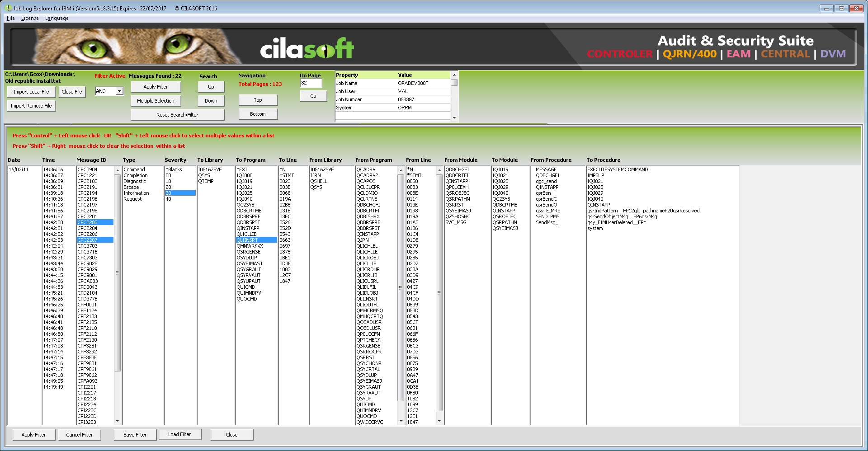Click the On Page input field
The image size is (868, 451).
tap(311, 83)
